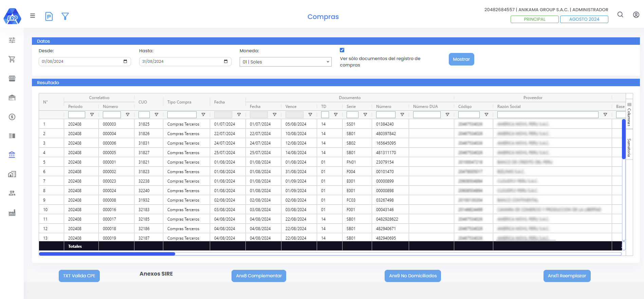Open the Moneda dropdown showing 01 | Soles

[286, 62]
